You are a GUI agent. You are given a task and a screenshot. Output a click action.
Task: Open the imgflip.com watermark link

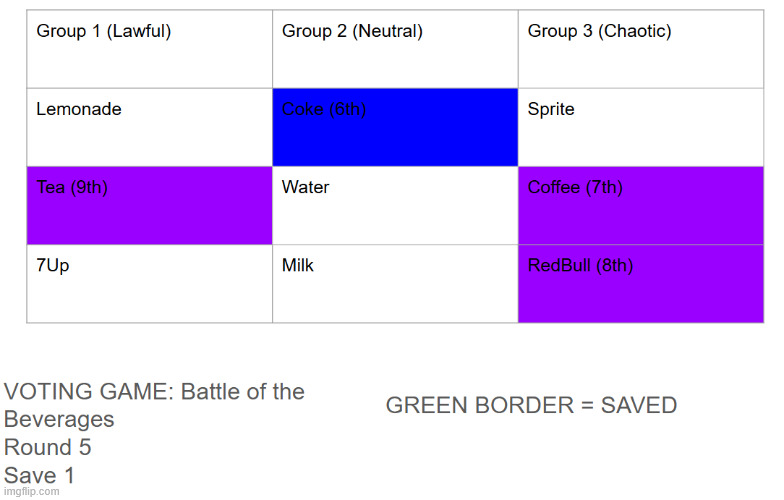pos(32,492)
